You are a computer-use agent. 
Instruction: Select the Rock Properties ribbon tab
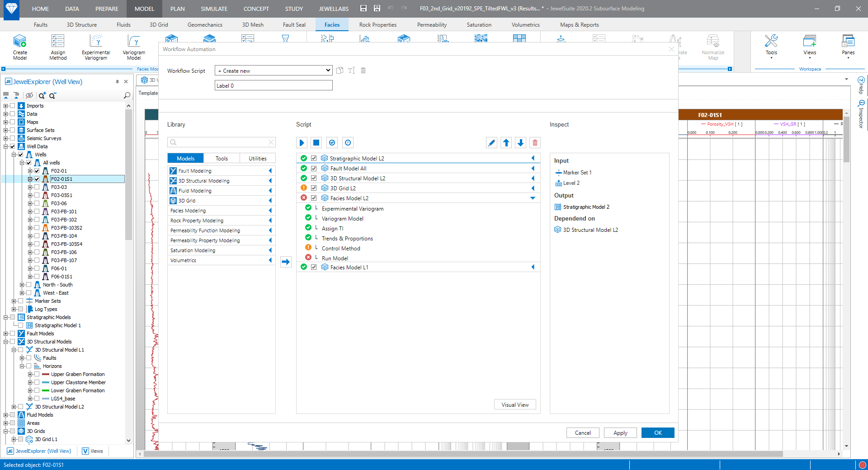click(x=377, y=25)
